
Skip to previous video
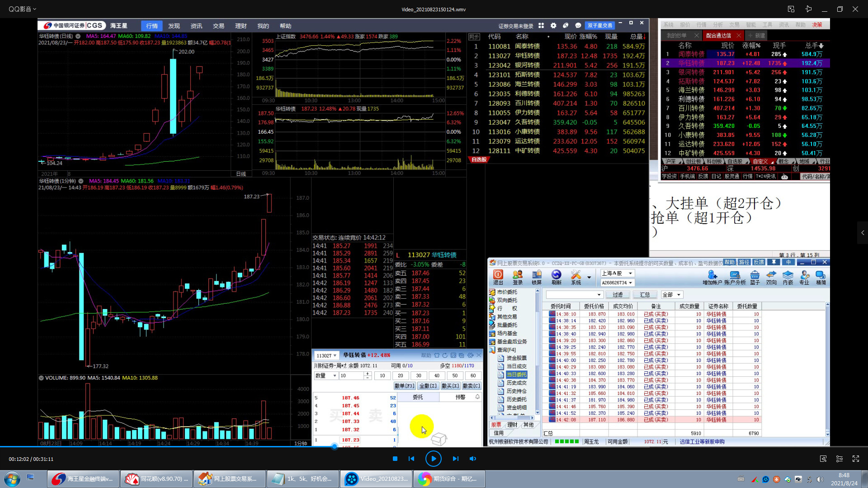click(x=411, y=459)
